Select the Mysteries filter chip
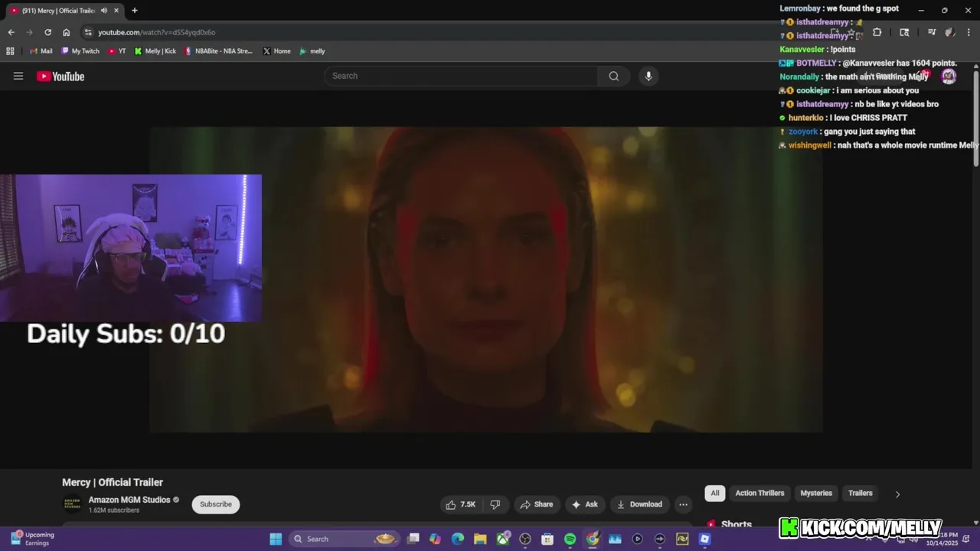Screen dimensions: 980x551 pos(816,493)
